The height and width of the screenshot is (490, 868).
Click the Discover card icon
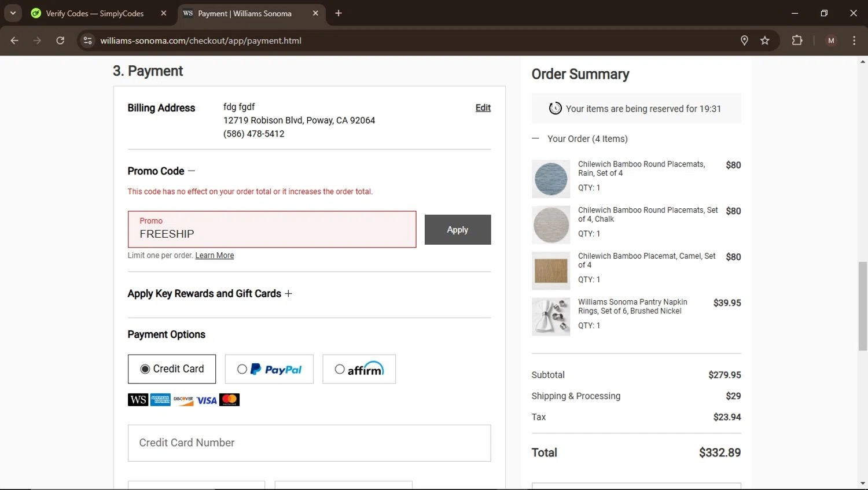pos(183,400)
